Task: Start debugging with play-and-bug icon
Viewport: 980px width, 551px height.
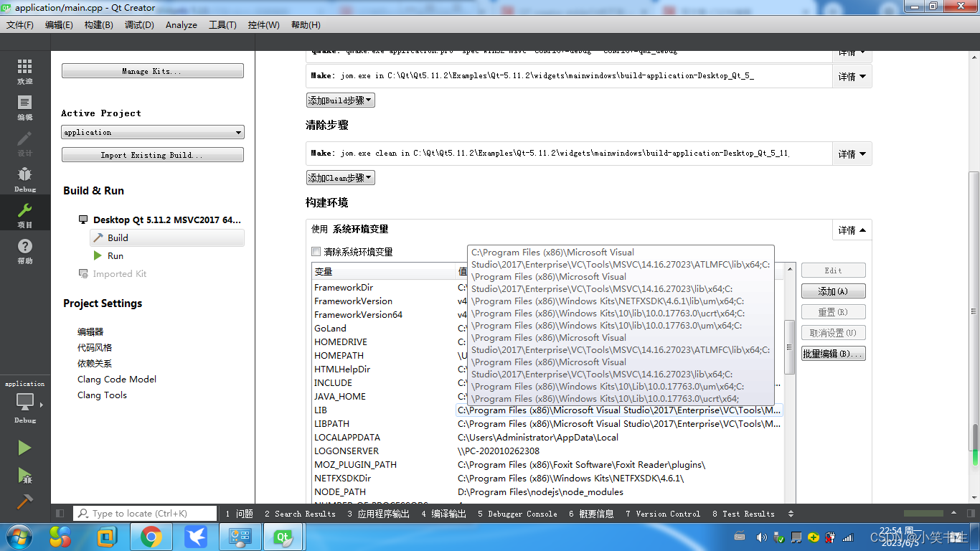Action: 24,474
